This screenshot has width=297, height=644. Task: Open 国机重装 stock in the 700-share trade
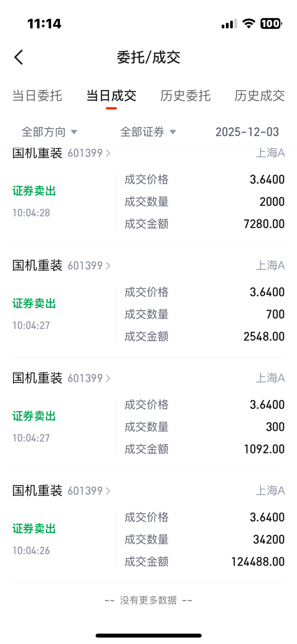[x=38, y=266]
